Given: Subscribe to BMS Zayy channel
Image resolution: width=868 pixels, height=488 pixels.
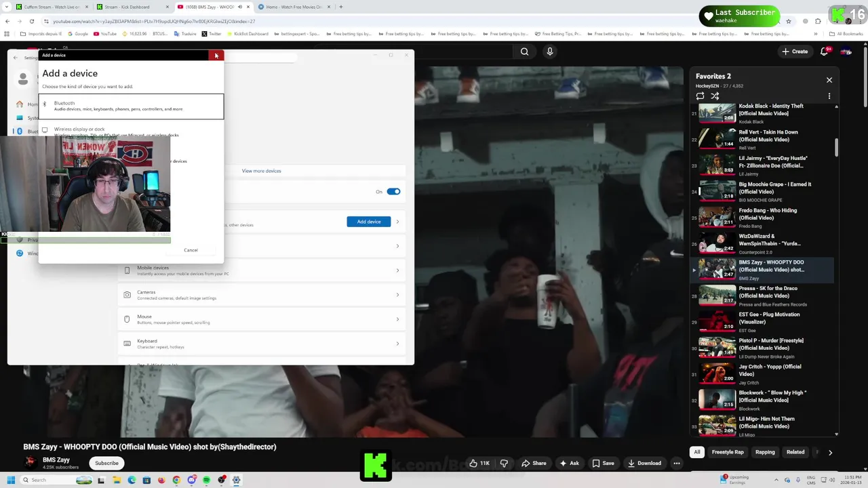Looking at the screenshot, I should tap(106, 463).
